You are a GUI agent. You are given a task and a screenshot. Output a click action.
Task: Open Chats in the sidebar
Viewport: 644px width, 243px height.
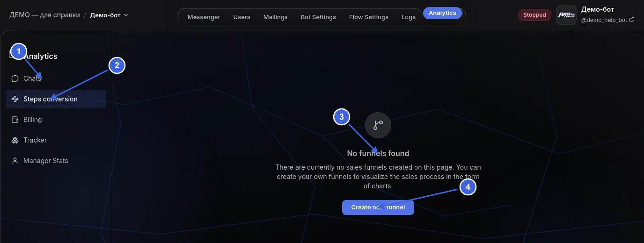tap(56, 79)
